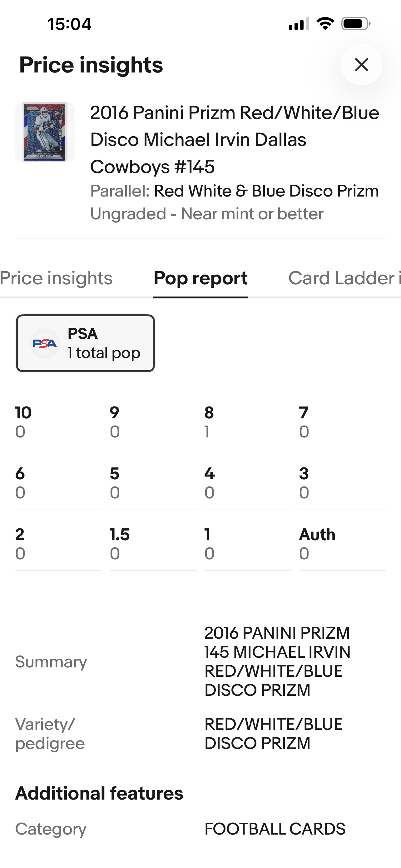Tap the grade 1.5 population cell

[x=153, y=544]
